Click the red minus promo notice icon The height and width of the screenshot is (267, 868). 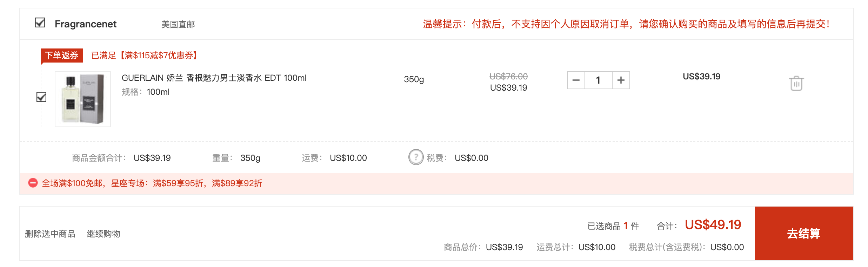33,183
